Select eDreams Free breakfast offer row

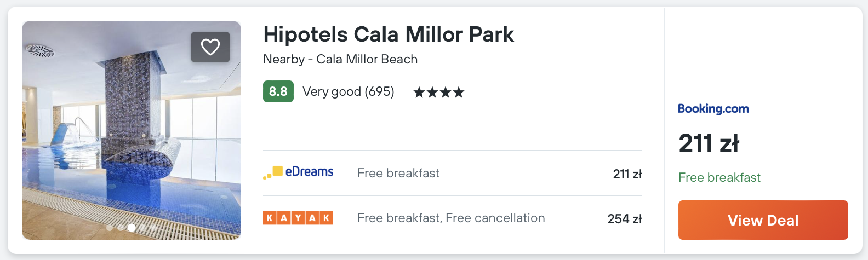(x=452, y=174)
